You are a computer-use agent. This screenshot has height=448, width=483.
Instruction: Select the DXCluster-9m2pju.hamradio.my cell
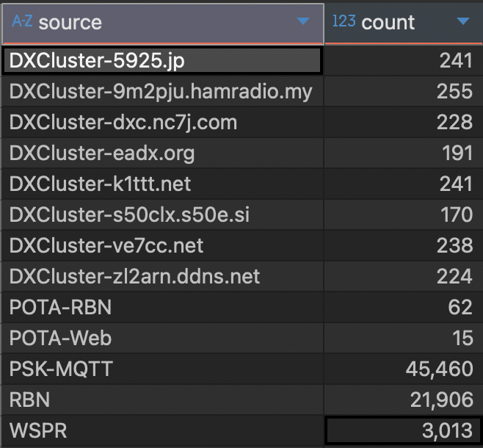[162, 91]
